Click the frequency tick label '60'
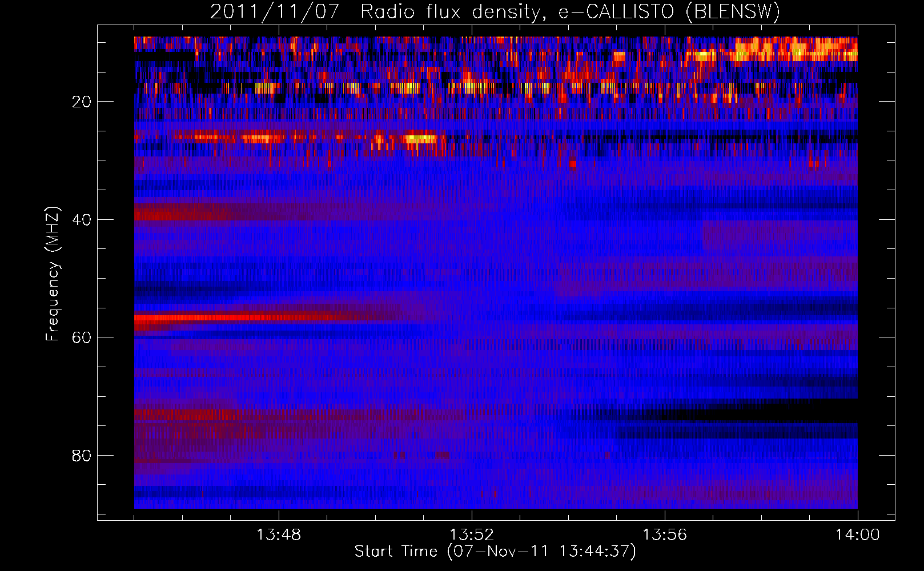 [82, 337]
